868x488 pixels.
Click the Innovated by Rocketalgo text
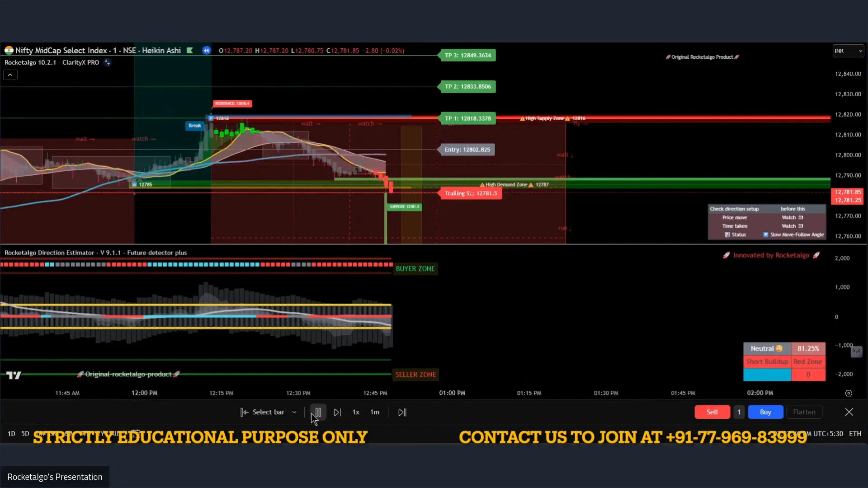pyautogui.click(x=771, y=255)
